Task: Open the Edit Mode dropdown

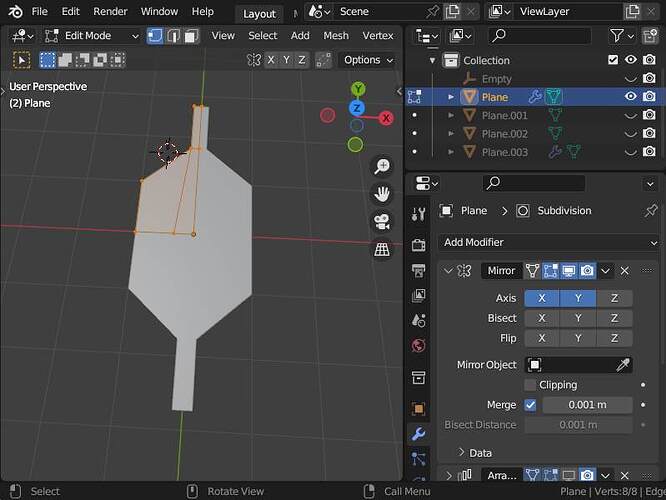Action: [92, 36]
